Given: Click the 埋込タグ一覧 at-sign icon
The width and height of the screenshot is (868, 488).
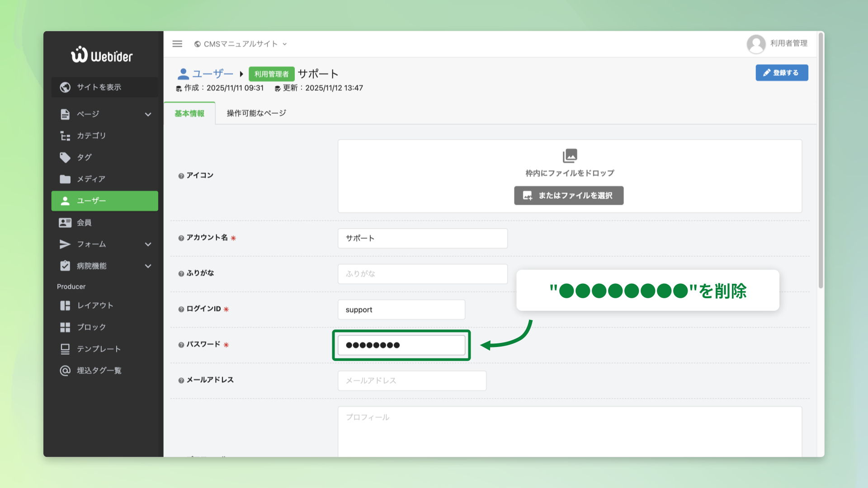Looking at the screenshot, I should tap(65, 371).
